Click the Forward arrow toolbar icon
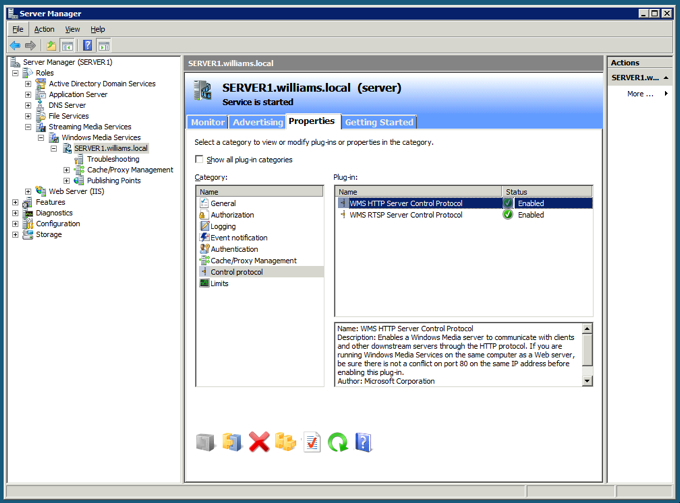Screen dimensions: 680x503 (x=30, y=45)
